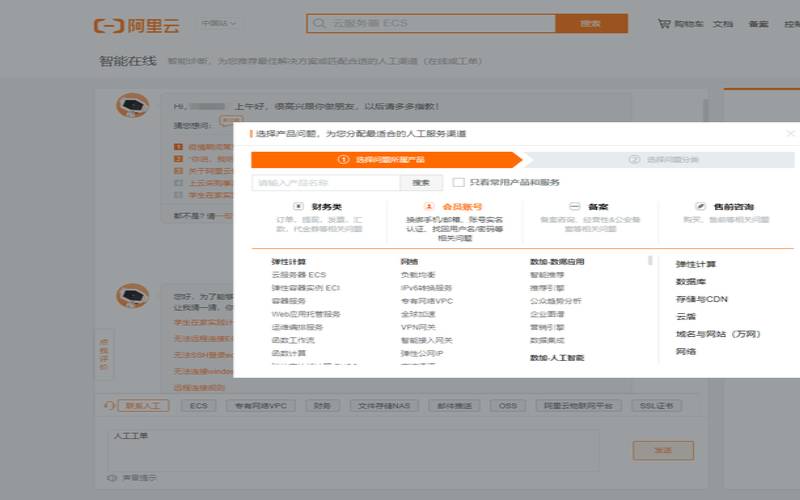Image resolution: width=800 pixels, height=500 pixels.
Task: Open the Aliyun logo home link
Action: (x=137, y=25)
